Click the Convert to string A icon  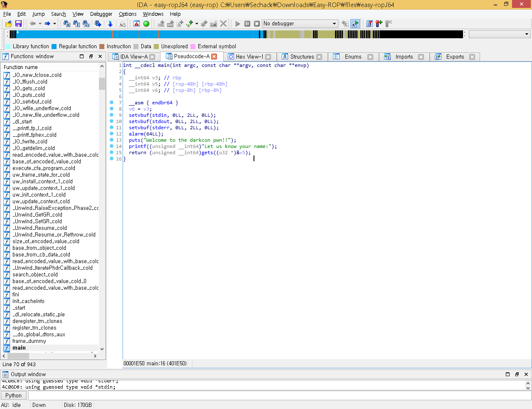tap(180, 24)
